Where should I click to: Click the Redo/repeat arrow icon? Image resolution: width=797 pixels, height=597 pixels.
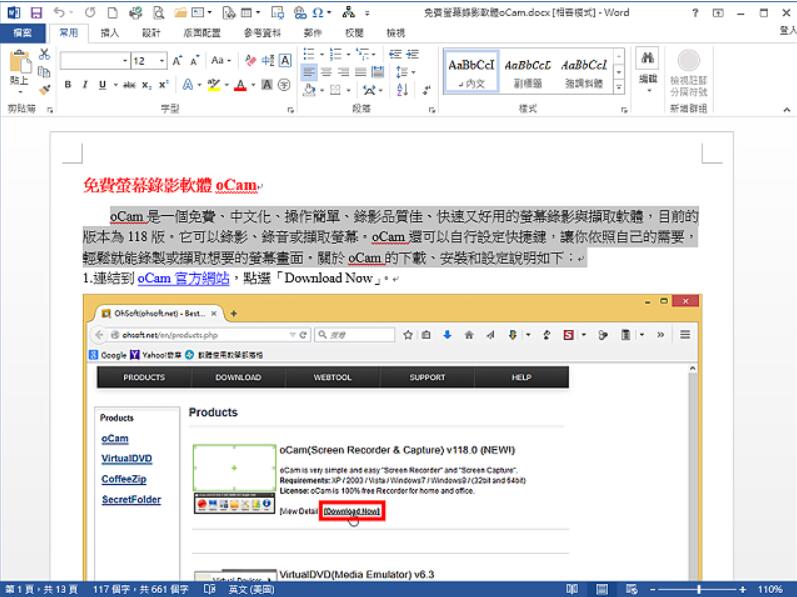[90, 12]
